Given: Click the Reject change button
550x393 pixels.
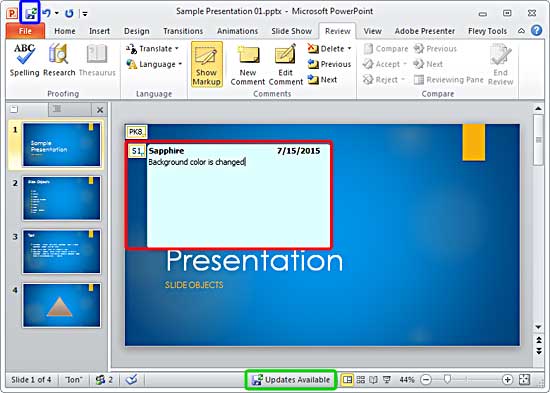Looking at the screenshot, I should [x=380, y=80].
